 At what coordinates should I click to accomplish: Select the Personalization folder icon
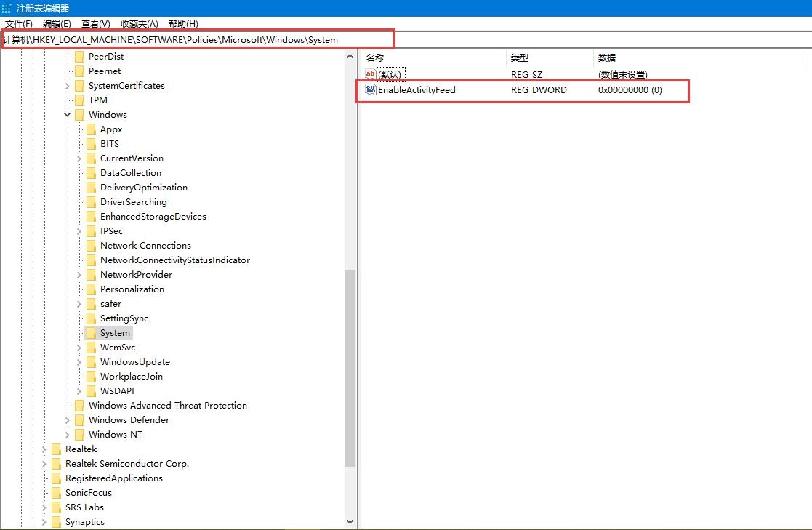coord(91,289)
